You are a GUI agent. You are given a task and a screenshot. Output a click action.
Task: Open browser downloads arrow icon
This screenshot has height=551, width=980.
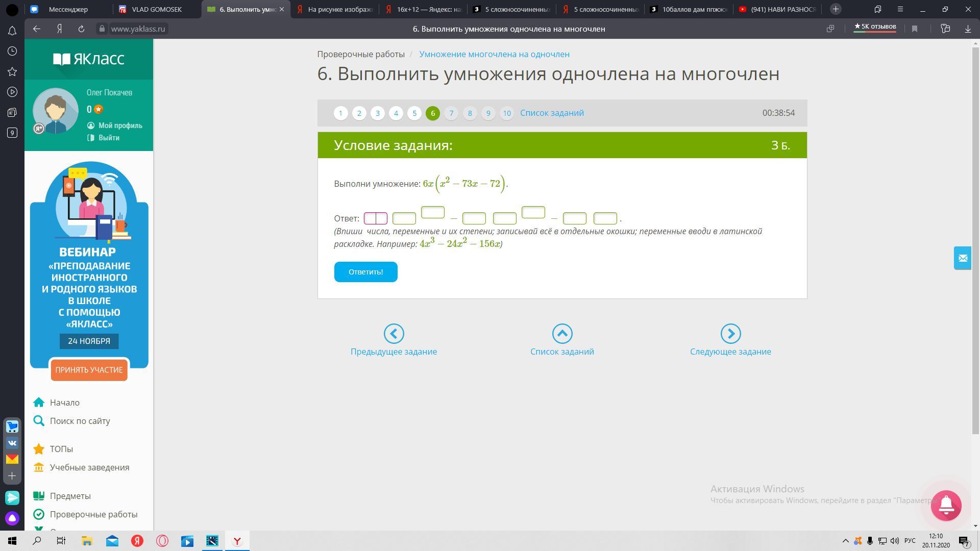(x=968, y=29)
